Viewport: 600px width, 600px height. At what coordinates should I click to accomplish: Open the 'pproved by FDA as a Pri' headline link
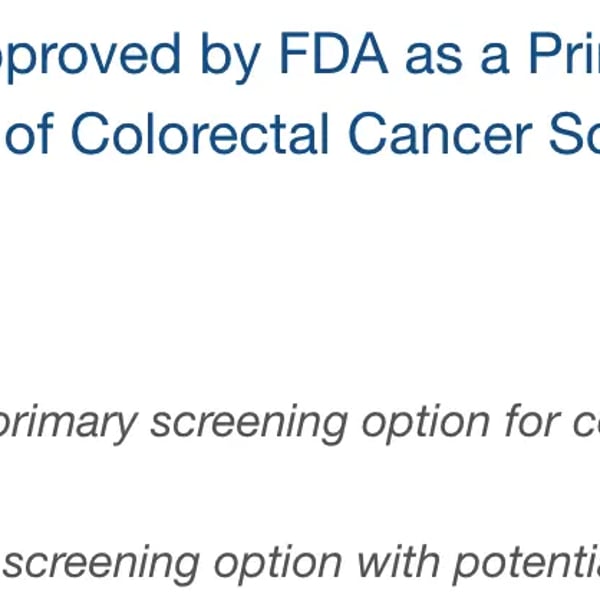click(300, 55)
